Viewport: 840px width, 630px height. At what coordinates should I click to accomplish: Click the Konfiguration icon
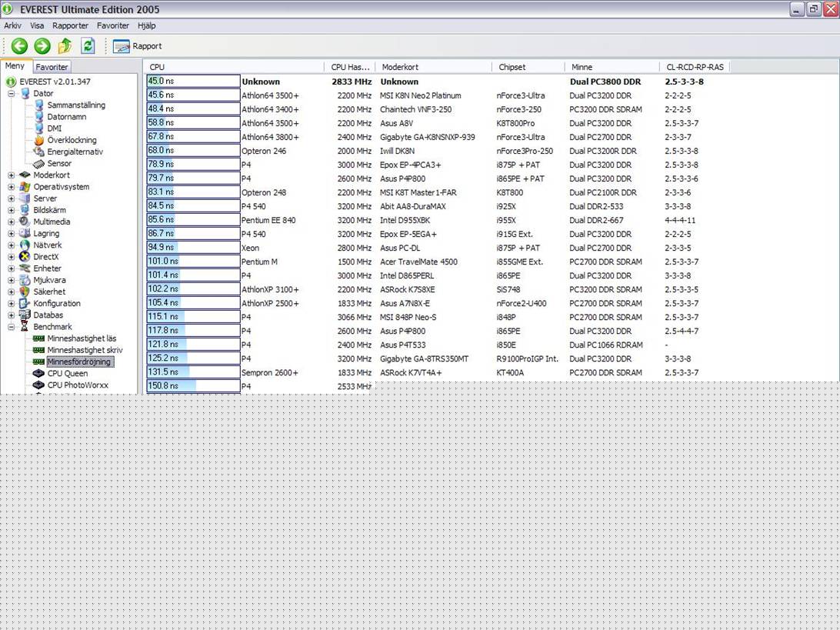coord(25,304)
